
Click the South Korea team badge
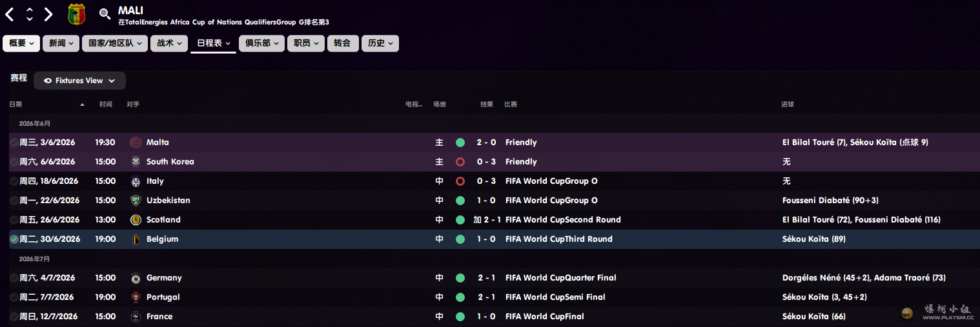[136, 162]
